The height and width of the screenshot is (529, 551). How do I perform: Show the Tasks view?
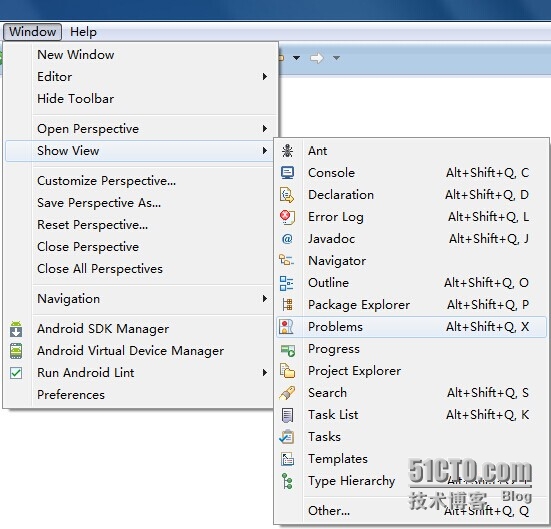(411, 437)
